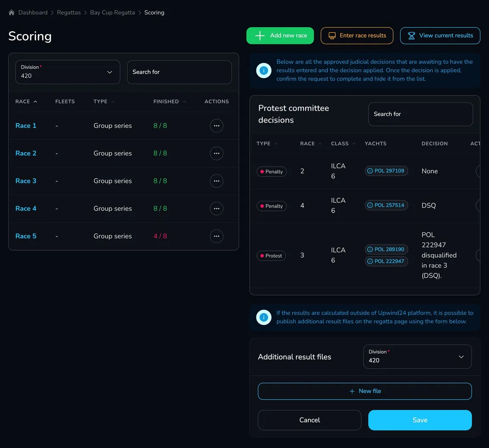
Task: Click POL 297109 yacht chip
Action: click(x=386, y=171)
